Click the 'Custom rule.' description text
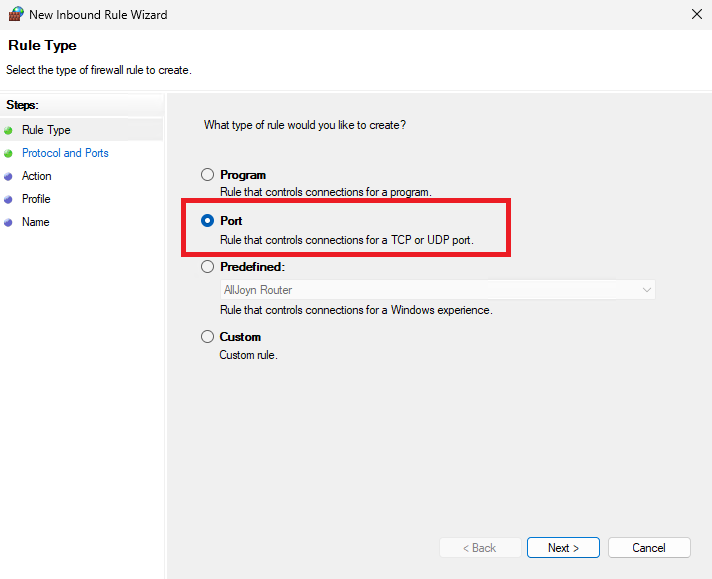 coord(248,355)
